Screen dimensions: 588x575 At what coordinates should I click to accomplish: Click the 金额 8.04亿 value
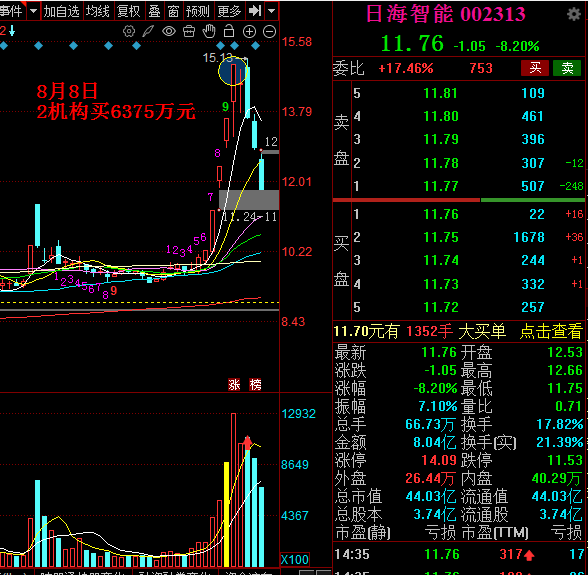pos(434,443)
